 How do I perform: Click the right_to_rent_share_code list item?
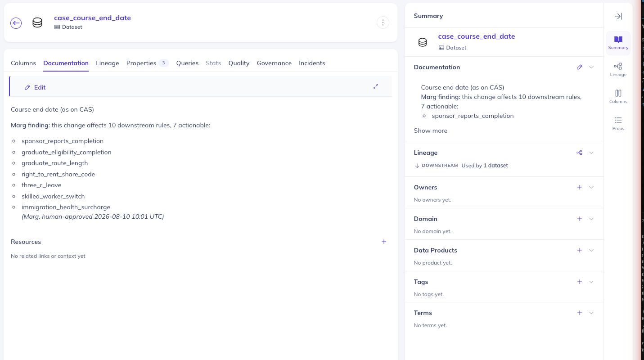coord(58,174)
